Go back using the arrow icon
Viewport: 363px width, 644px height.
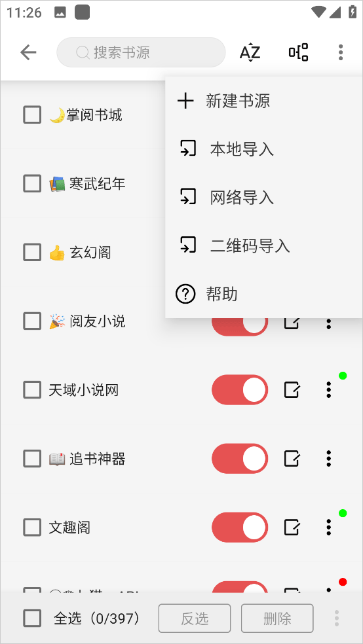point(28,52)
